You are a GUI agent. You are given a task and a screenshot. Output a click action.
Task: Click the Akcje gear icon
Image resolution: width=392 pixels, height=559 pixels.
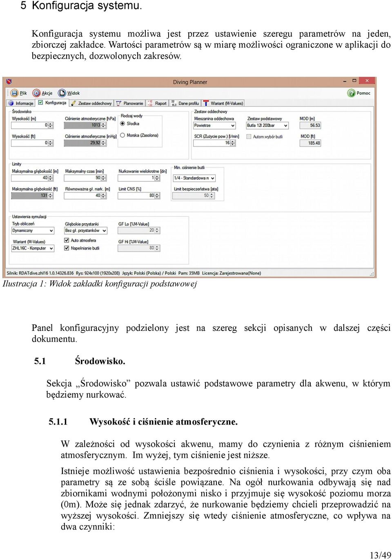tap(37, 93)
